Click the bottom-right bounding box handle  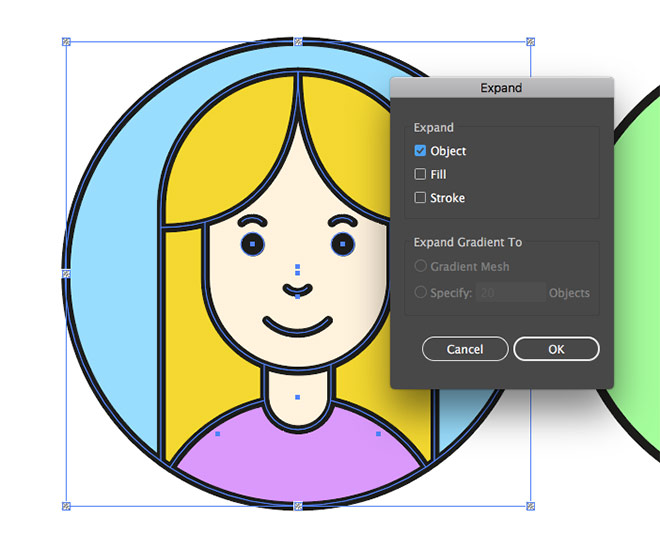[530, 506]
